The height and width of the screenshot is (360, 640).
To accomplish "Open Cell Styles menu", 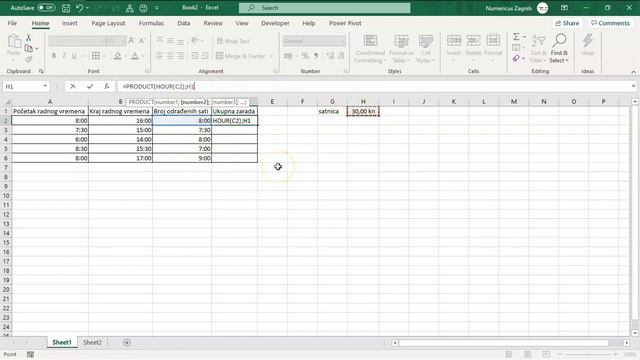I will [426, 49].
